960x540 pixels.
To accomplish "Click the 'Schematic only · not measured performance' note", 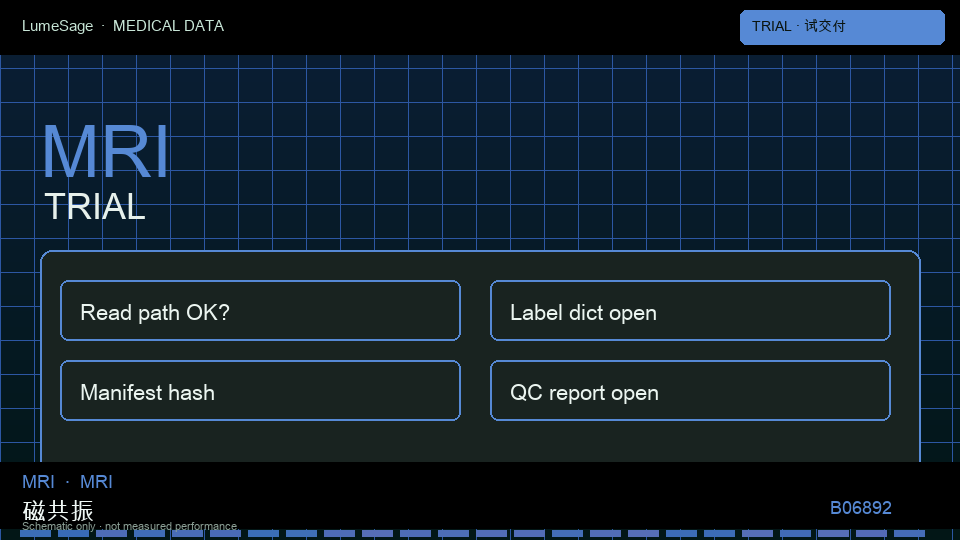I will click(x=129, y=526).
